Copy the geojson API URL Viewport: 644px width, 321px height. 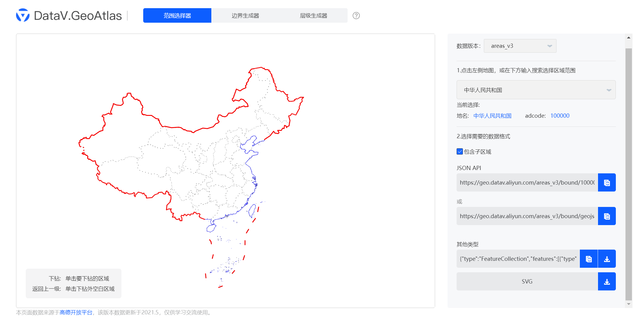pyautogui.click(x=606, y=216)
